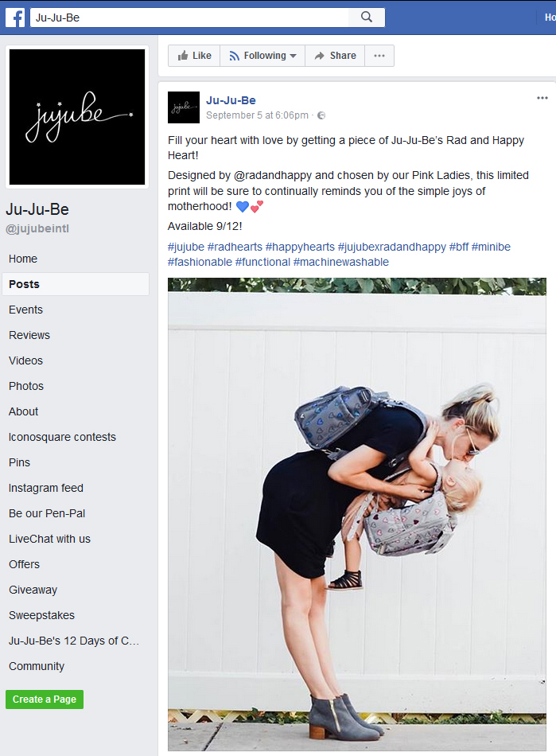Viewport: 556px width, 756px height.
Task: Open the mother and child post photo
Action: coord(357,514)
